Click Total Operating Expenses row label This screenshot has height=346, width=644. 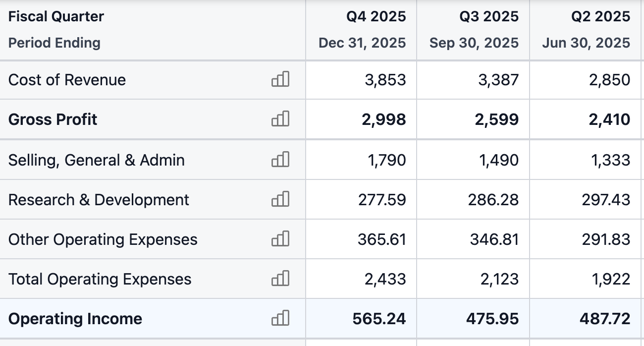pos(100,279)
